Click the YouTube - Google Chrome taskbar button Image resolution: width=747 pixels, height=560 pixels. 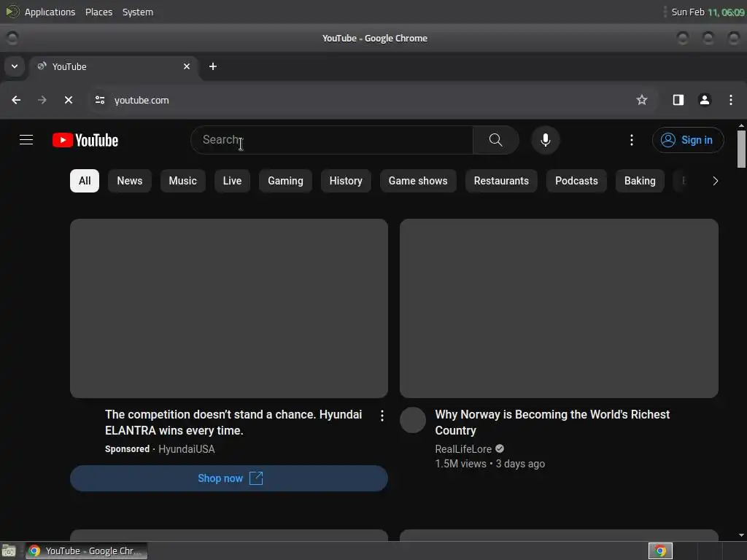tap(86, 551)
